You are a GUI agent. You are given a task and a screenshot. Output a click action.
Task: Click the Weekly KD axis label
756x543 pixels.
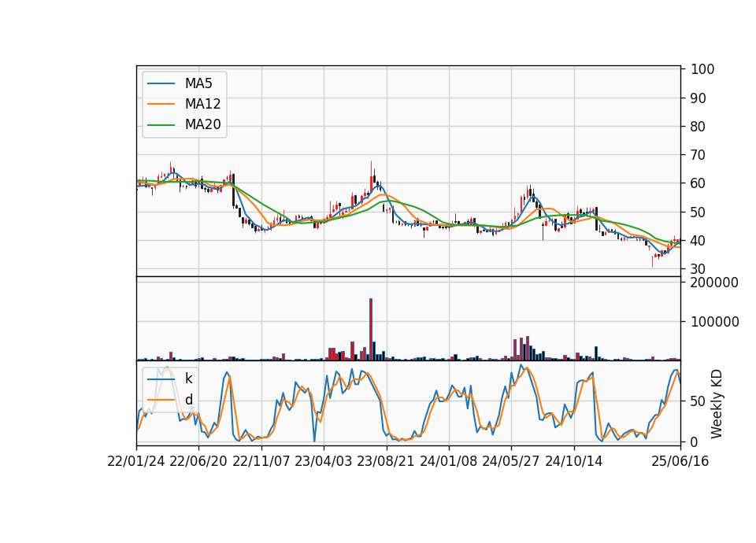(x=717, y=404)
